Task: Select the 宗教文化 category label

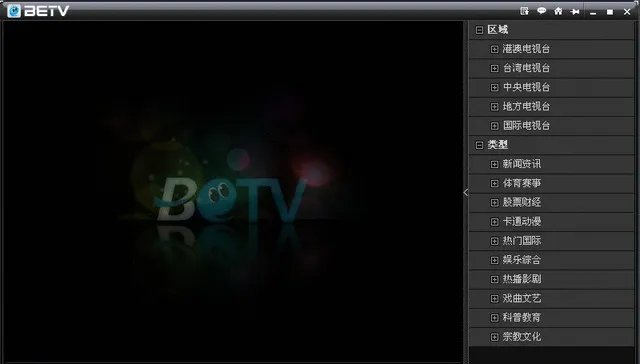Action: [522, 337]
